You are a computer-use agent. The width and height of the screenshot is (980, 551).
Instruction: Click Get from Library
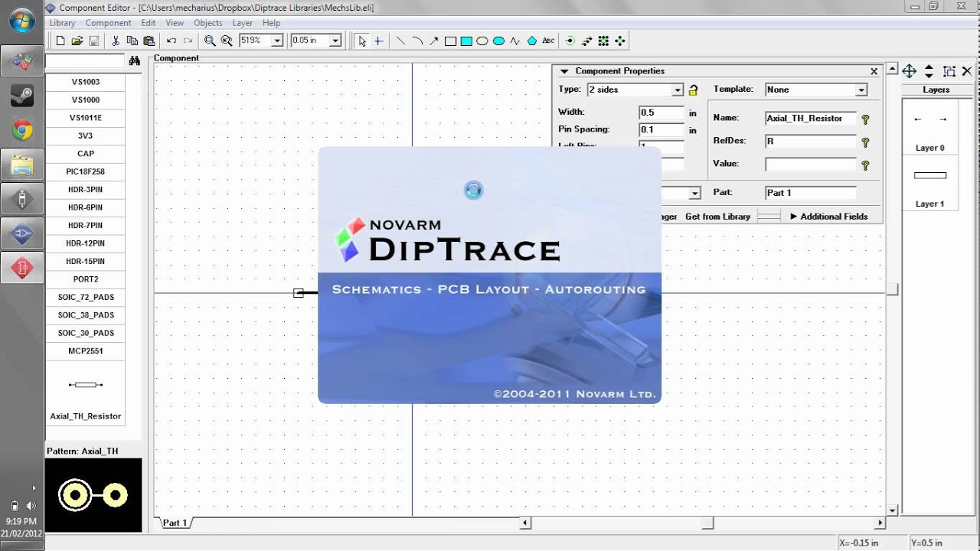(x=717, y=217)
